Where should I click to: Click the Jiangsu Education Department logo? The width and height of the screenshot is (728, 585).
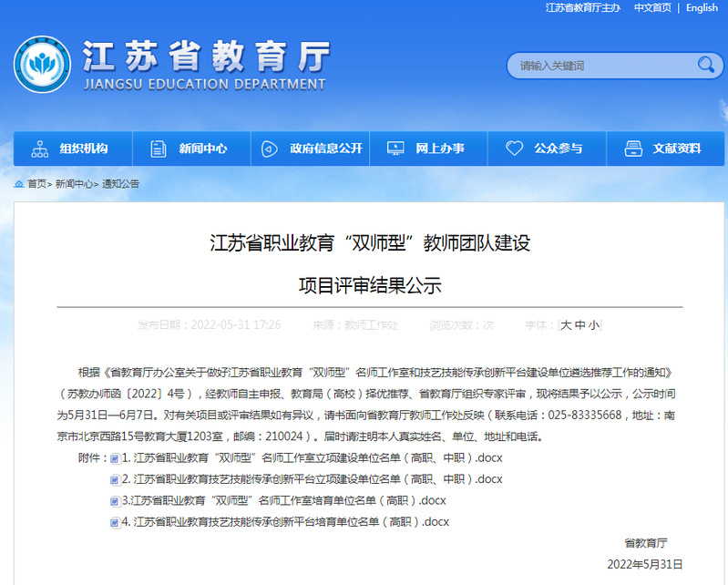[42, 65]
